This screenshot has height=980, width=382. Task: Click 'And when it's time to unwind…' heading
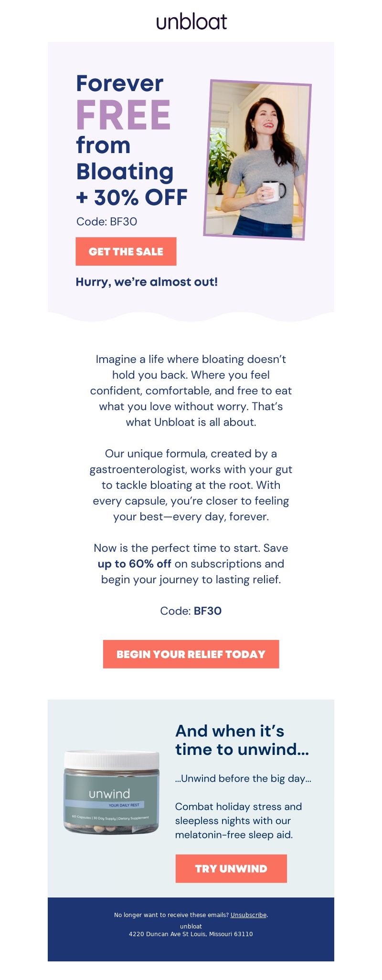pyautogui.click(x=242, y=740)
